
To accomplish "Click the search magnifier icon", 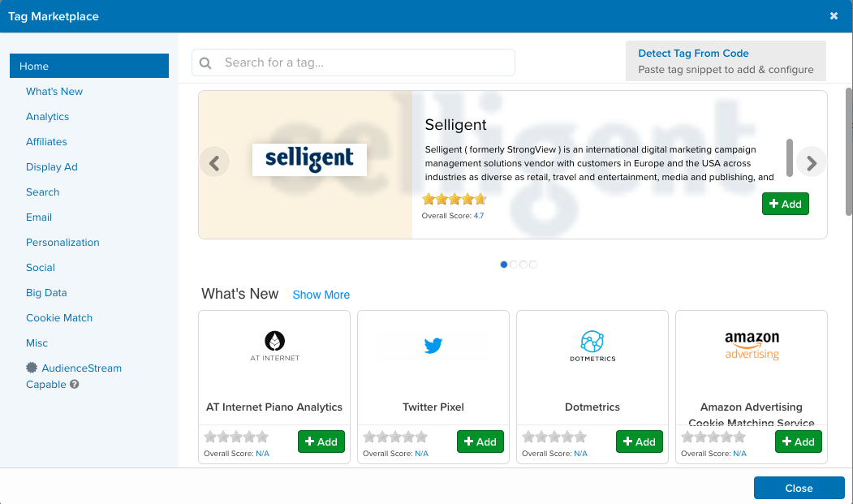I will point(205,62).
